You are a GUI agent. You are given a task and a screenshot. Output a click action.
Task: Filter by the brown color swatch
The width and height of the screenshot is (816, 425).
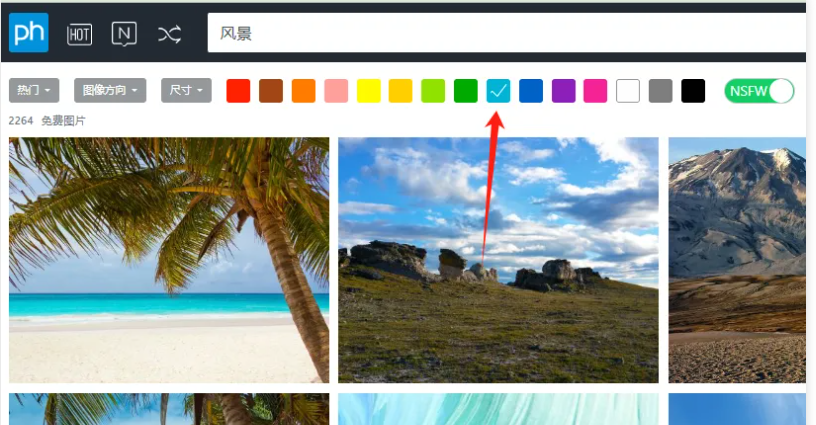pyautogui.click(x=271, y=91)
